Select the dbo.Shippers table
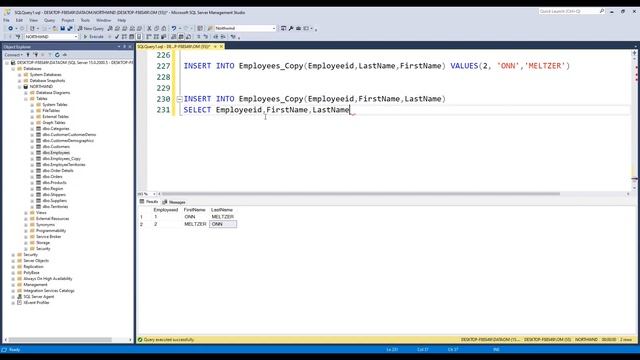 (x=54, y=195)
